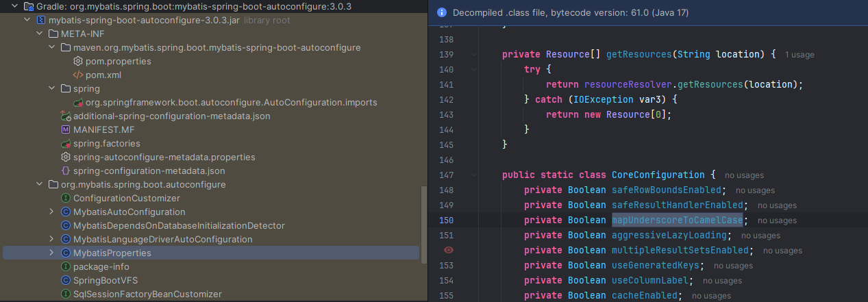Fold the try block at line 140

click(x=473, y=69)
